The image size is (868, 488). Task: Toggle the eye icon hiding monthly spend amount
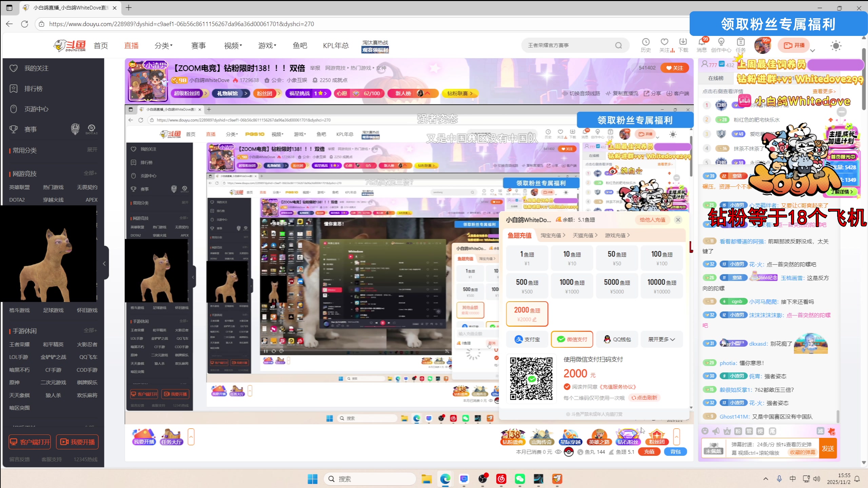point(558,452)
